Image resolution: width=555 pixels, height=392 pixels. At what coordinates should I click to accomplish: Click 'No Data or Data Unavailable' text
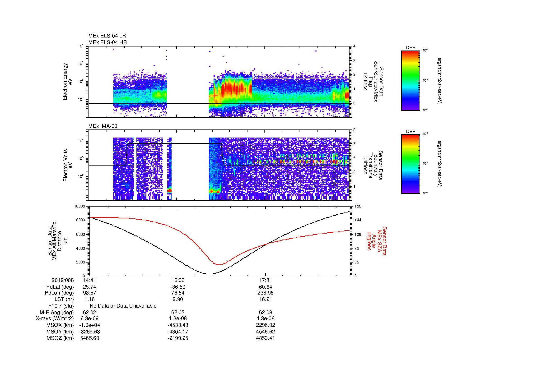pyautogui.click(x=123, y=306)
